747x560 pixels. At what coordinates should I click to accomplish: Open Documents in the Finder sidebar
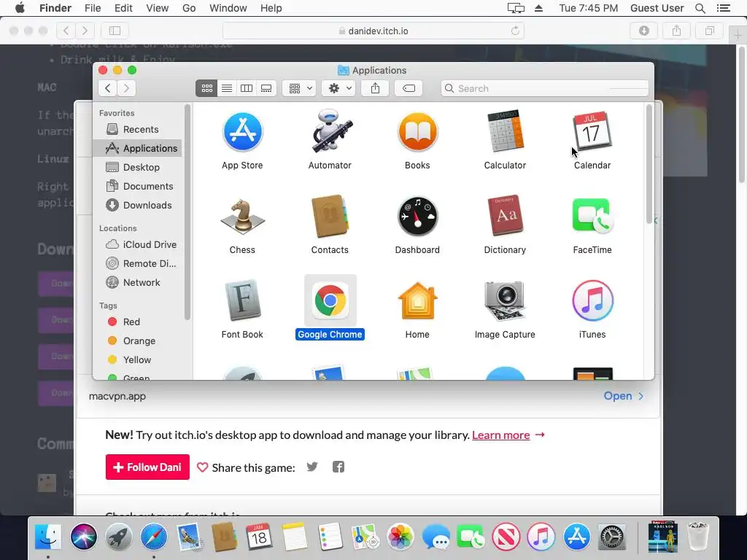[x=137, y=187]
